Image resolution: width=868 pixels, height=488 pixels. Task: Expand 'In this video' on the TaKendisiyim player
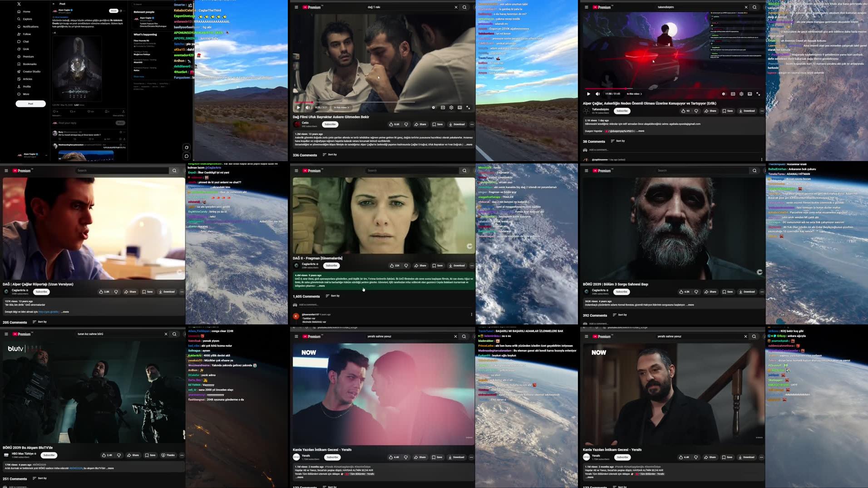pyautogui.click(x=634, y=94)
